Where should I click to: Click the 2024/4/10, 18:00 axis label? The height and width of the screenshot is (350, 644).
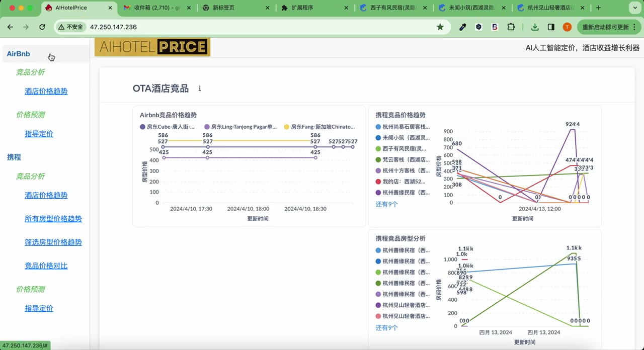click(x=248, y=209)
